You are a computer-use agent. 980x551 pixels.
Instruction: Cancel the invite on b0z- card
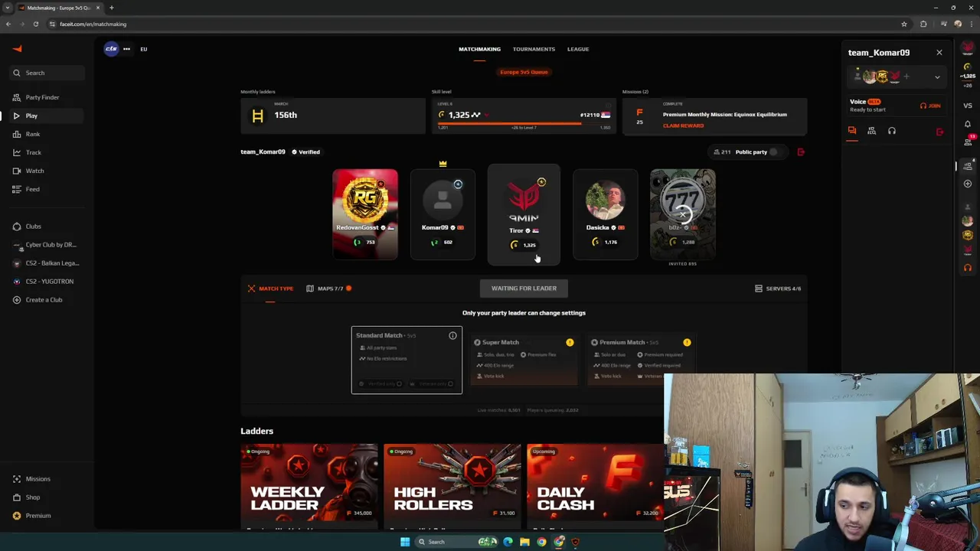pos(683,215)
